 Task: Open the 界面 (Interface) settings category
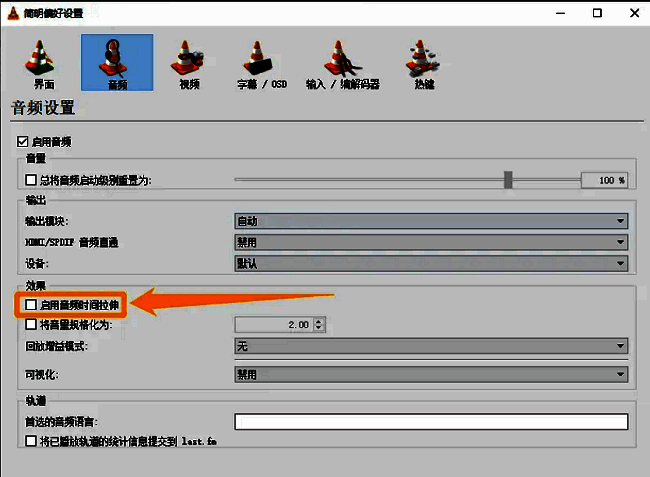(40, 63)
